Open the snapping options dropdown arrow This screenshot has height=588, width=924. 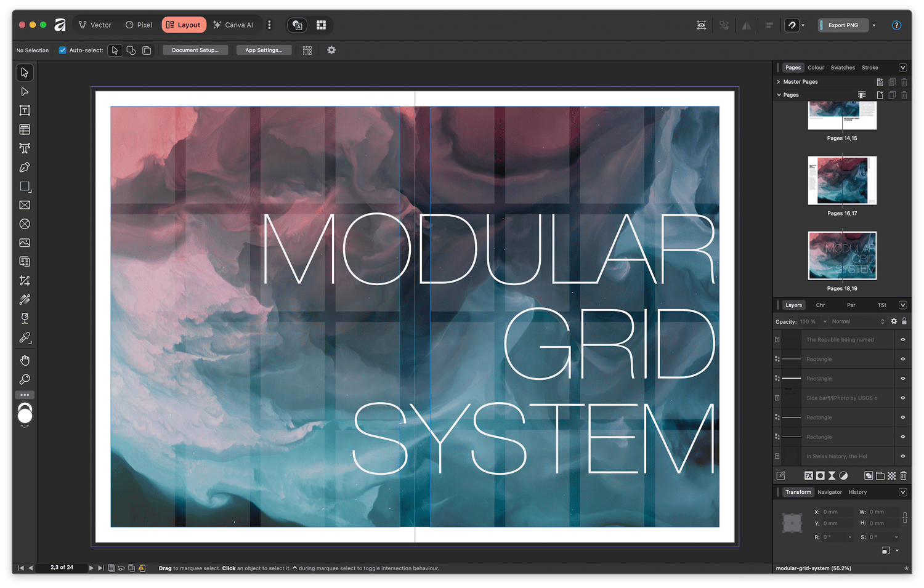(803, 25)
